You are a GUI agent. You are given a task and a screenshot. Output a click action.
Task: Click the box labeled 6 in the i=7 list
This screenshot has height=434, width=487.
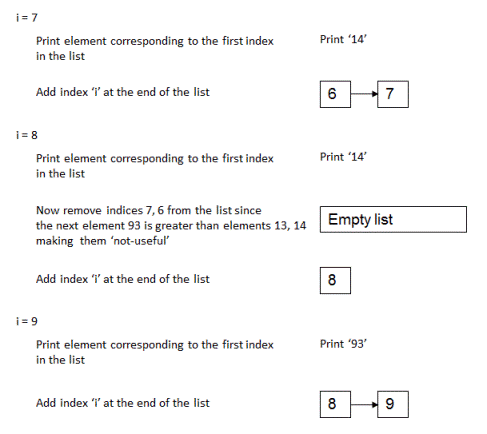pos(335,94)
